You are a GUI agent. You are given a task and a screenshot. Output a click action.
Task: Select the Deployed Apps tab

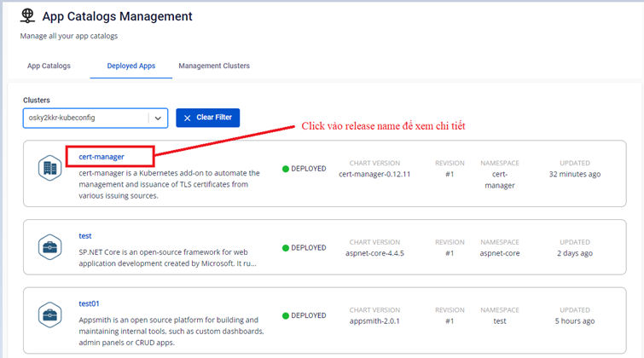point(131,66)
